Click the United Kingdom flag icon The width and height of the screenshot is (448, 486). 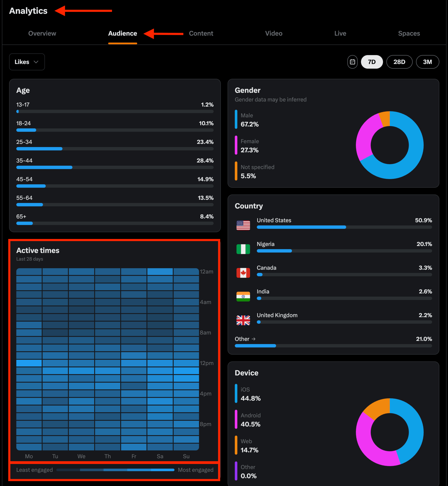(x=243, y=320)
